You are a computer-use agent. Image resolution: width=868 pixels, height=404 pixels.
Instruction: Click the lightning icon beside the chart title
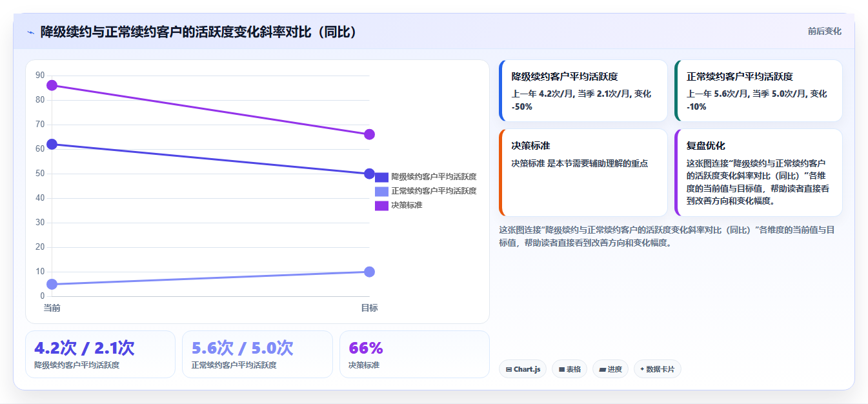pyautogui.click(x=31, y=32)
